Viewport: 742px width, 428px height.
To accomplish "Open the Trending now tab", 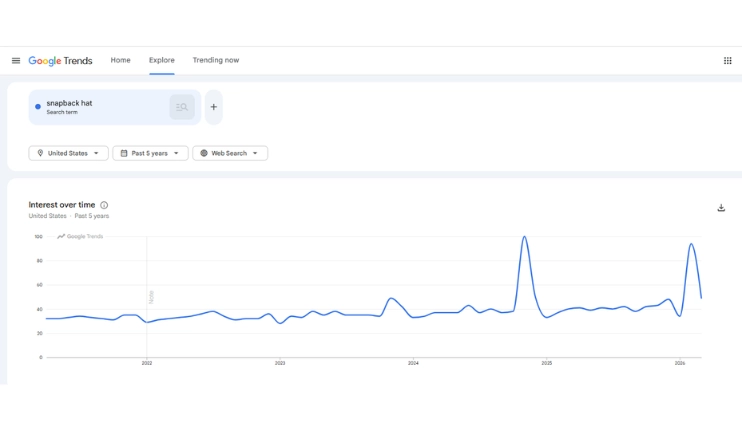I will click(x=216, y=60).
